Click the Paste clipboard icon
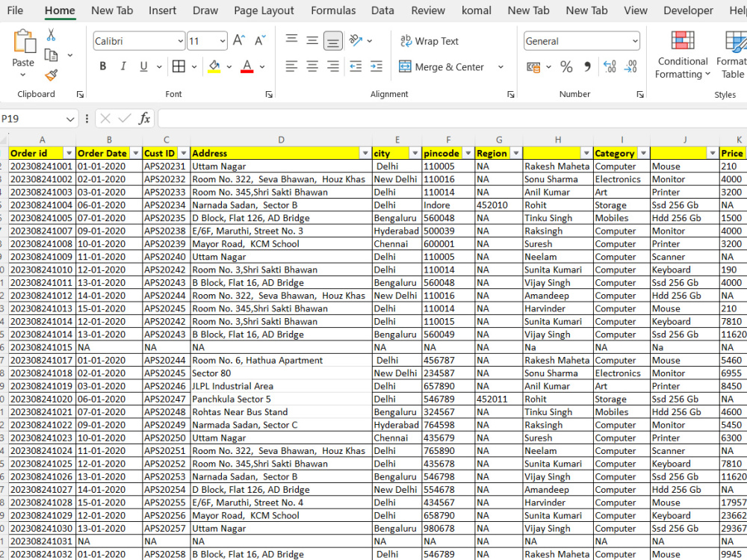This screenshot has height=560, width=747. [x=23, y=41]
